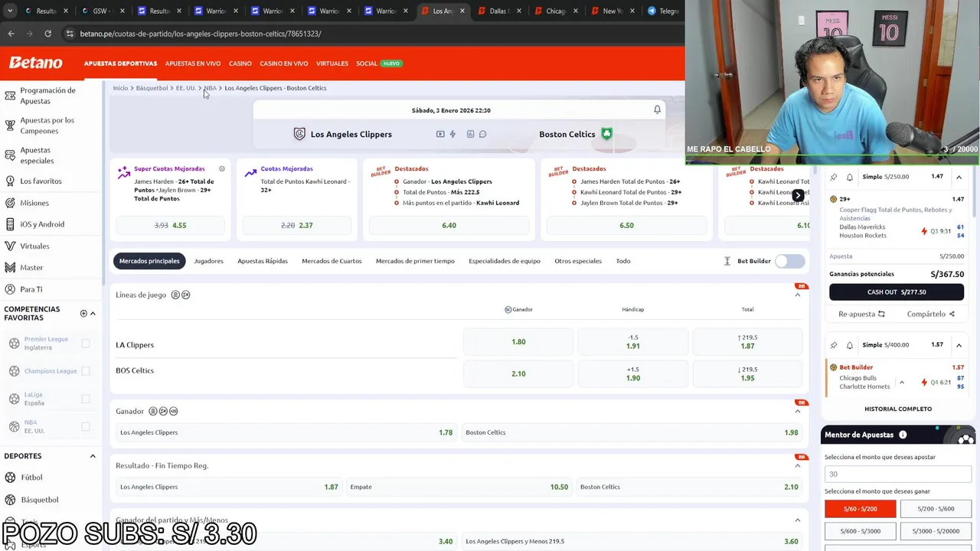
Task: Select S/60 - S/200 win range
Action: point(860,509)
